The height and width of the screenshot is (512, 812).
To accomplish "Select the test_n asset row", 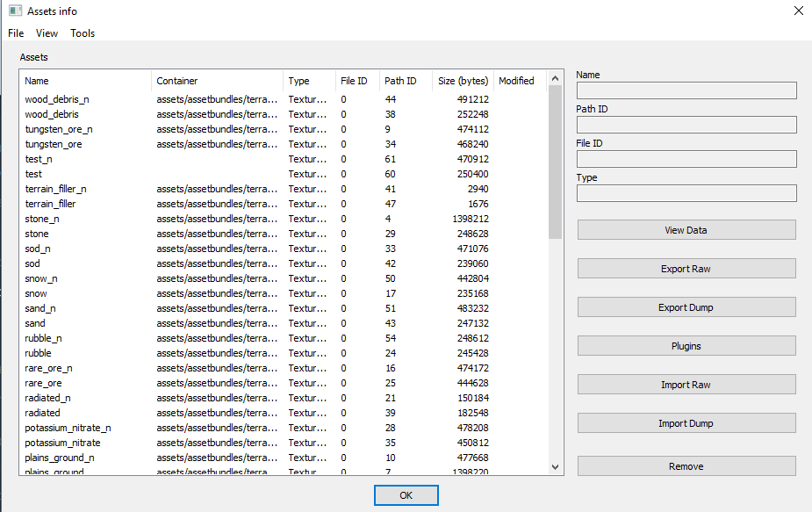I will point(284,159).
